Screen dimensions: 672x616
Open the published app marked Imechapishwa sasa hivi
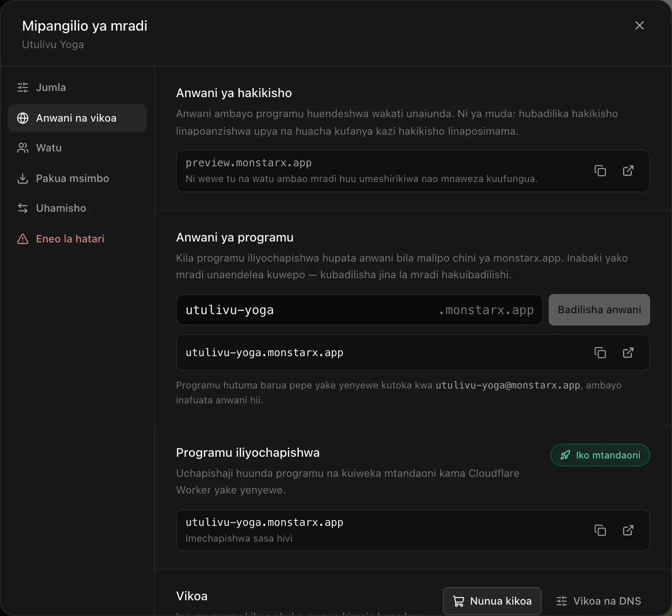coord(628,530)
